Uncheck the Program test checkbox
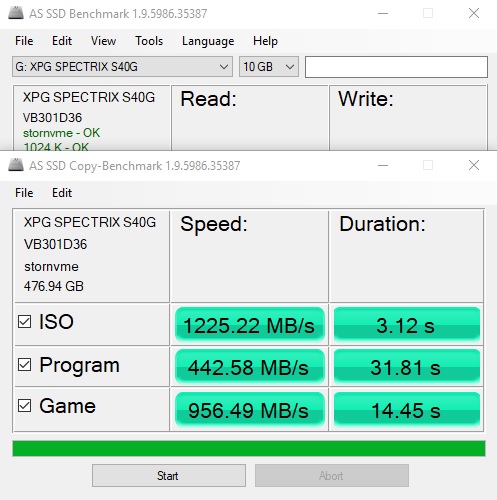The width and height of the screenshot is (497, 500). pyautogui.click(x=24, y=365)
